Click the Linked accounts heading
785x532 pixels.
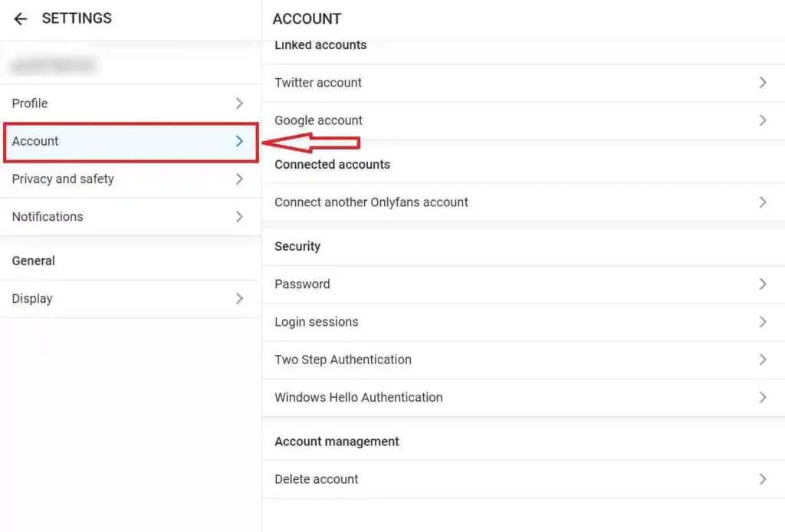point(320,45)
